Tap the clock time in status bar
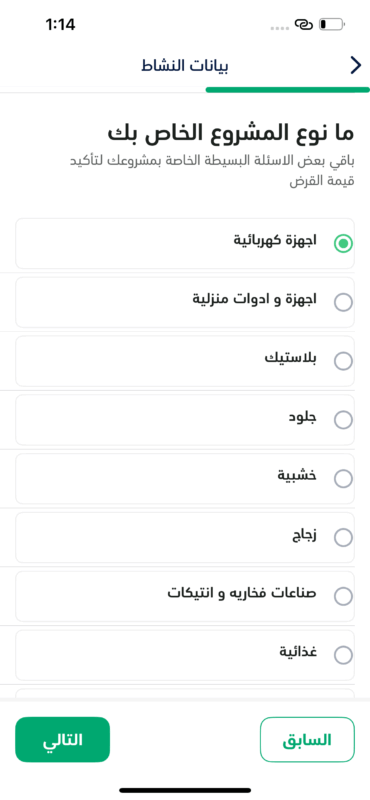 tap(60, 24)
